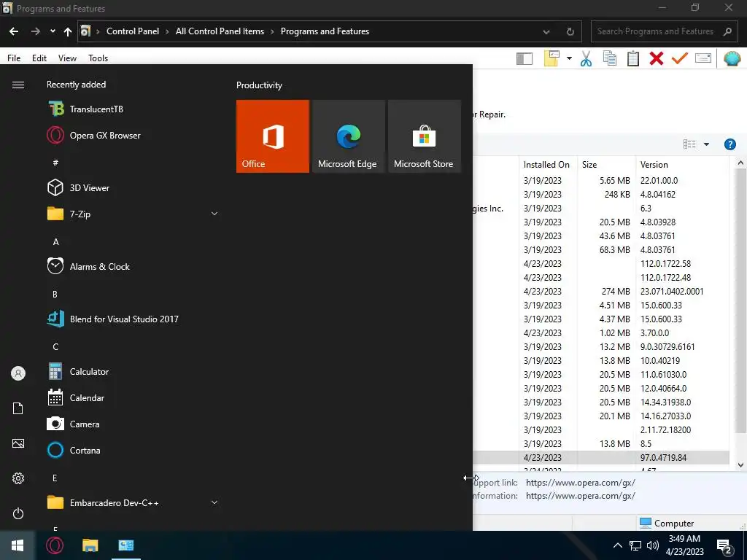Refresh the Programs and Features list

(570, 32)
